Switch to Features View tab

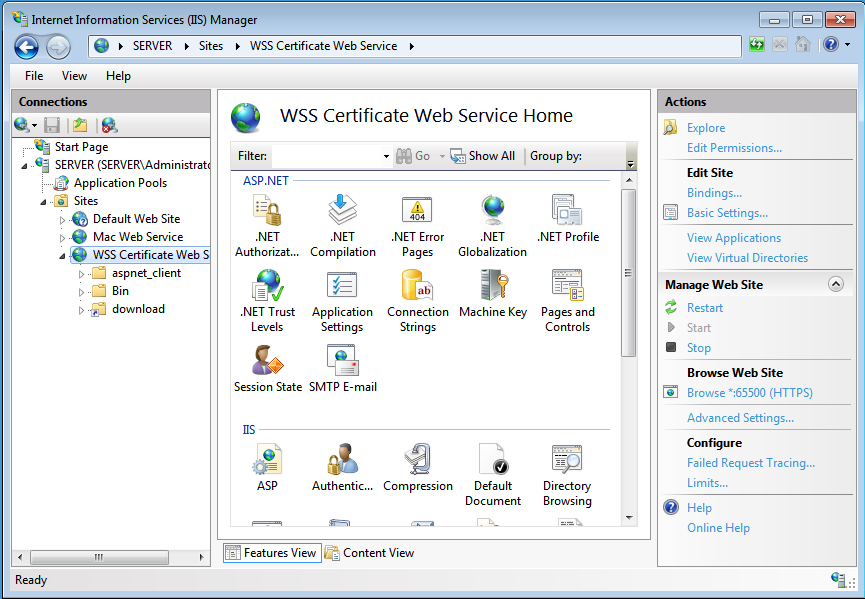pos(273,553)
